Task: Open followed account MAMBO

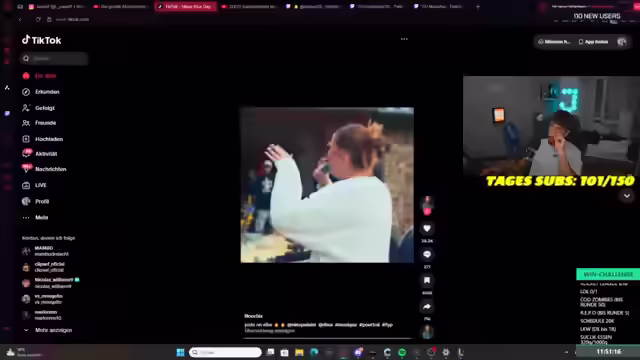Action: (45, 251)
